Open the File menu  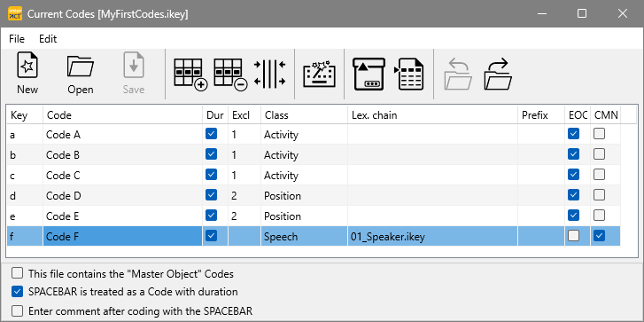click(17, 39)
